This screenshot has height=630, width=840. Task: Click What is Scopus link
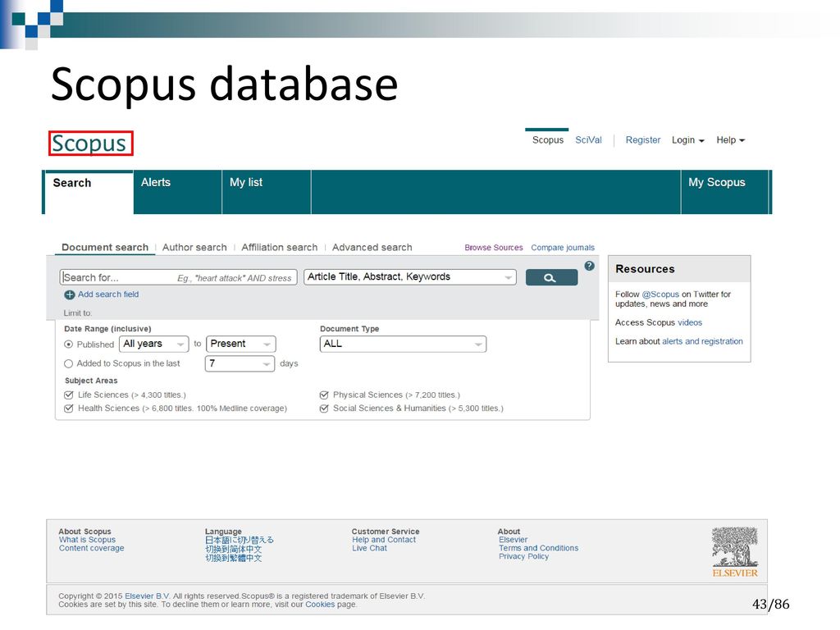click(x=87, y=540)
